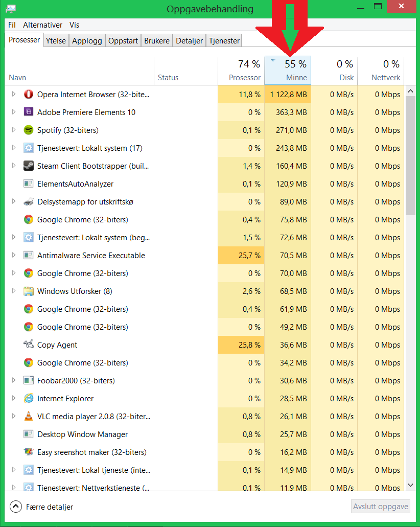
Task: Click Chrome icon in the 34,2 MB row
Action: coord(29,362)
